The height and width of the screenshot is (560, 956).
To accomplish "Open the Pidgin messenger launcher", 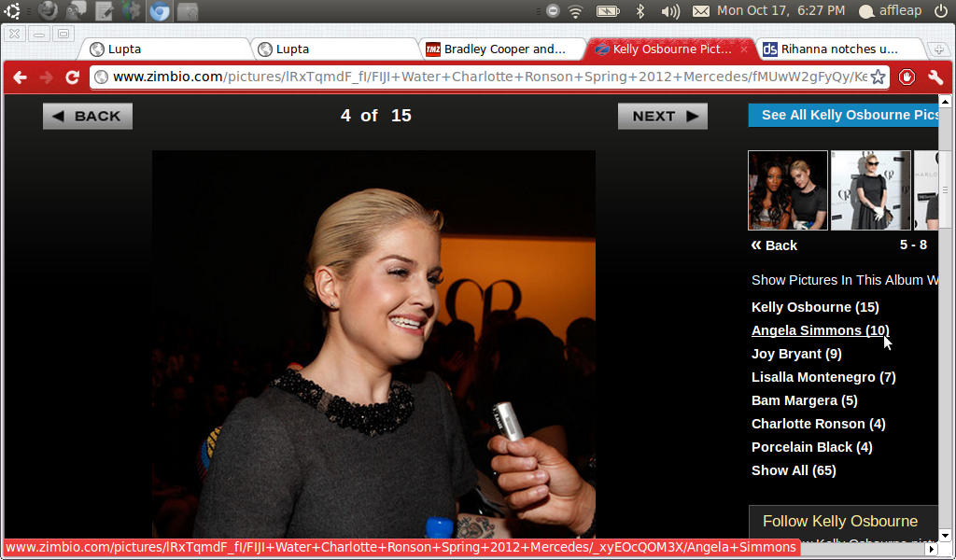I will 76,10.
